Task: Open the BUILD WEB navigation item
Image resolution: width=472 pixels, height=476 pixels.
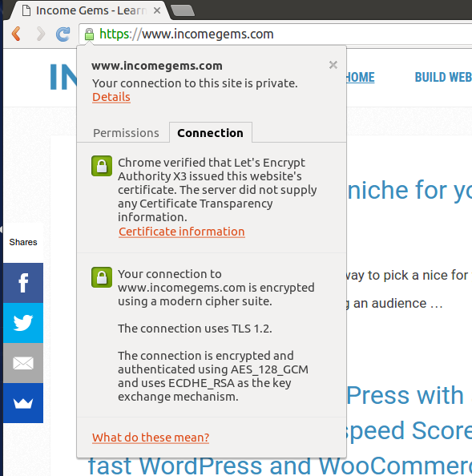Action: tap(443, 77)
